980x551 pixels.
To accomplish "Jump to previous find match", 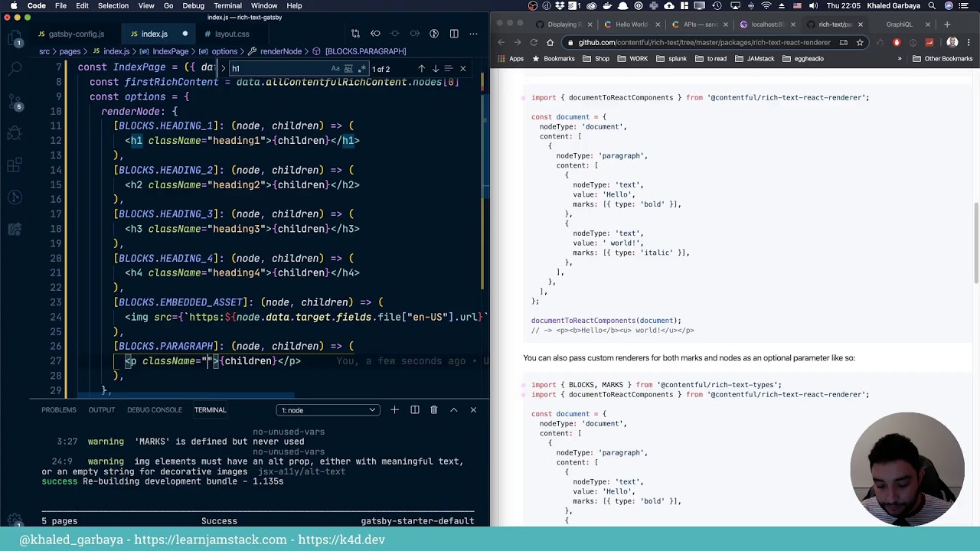I will click(x=421, y=69).
